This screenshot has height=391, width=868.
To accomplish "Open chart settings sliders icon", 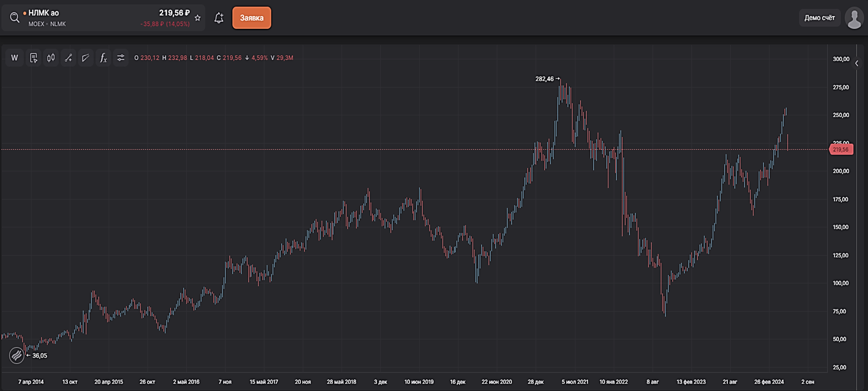I will point(121,58).
